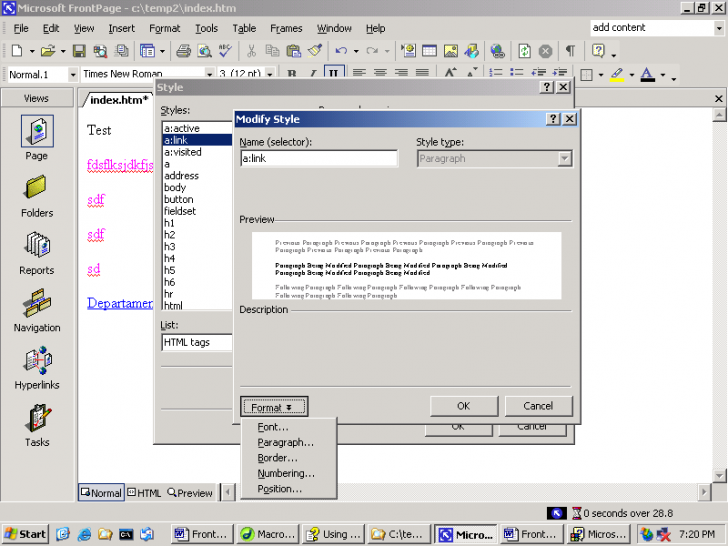728x546 pixels.
Task: Toggle Show All paragraph marks button
Action: click(x=569, y=51)
